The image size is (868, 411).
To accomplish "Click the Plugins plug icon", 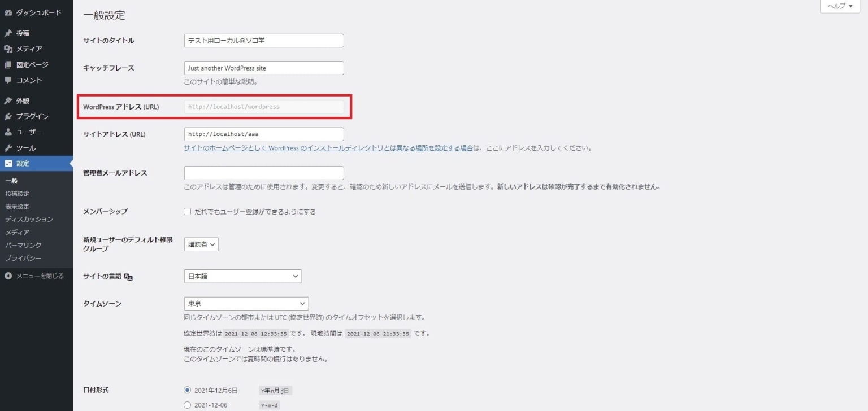I will pos(8,117).
